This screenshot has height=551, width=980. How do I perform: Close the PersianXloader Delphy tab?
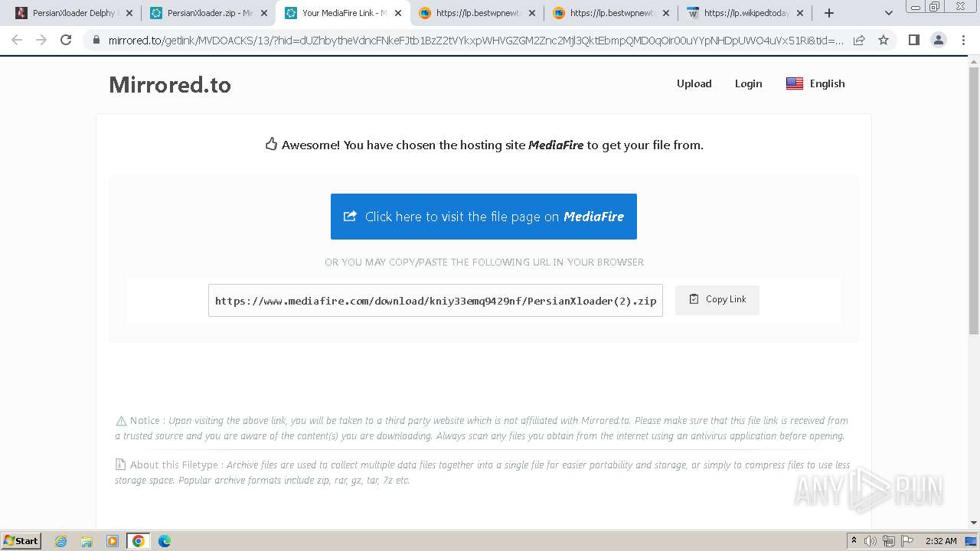click(x=129, y=13)
